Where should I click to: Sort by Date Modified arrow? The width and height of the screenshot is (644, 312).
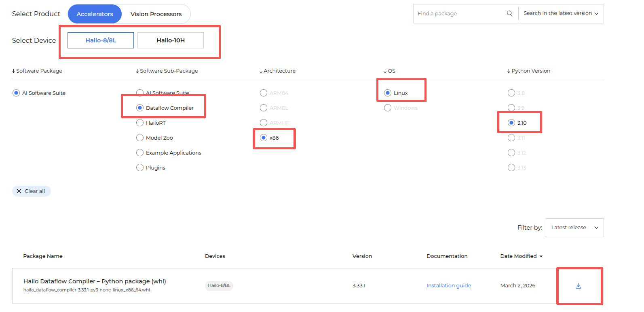coord(541,256)
